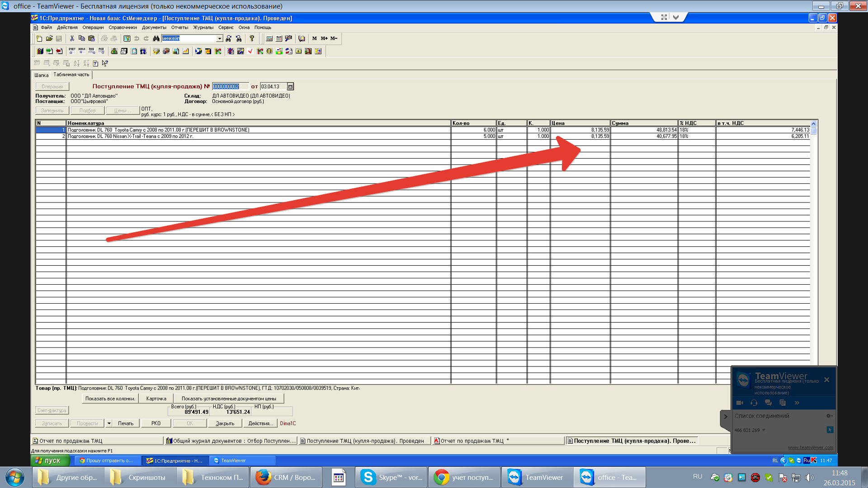Click the Open folder toolbar icon
The image size is (868, 488).
(49, 38)
